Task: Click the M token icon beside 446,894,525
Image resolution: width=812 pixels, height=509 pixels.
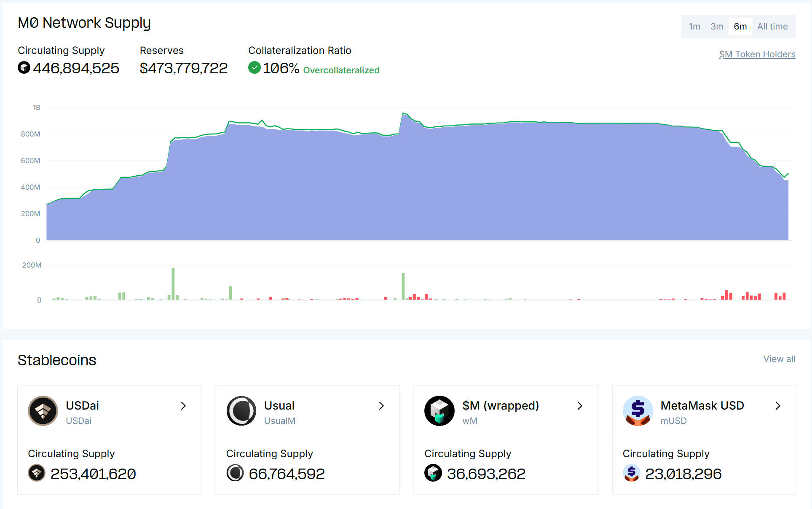Action: click(x=24, y=67)
